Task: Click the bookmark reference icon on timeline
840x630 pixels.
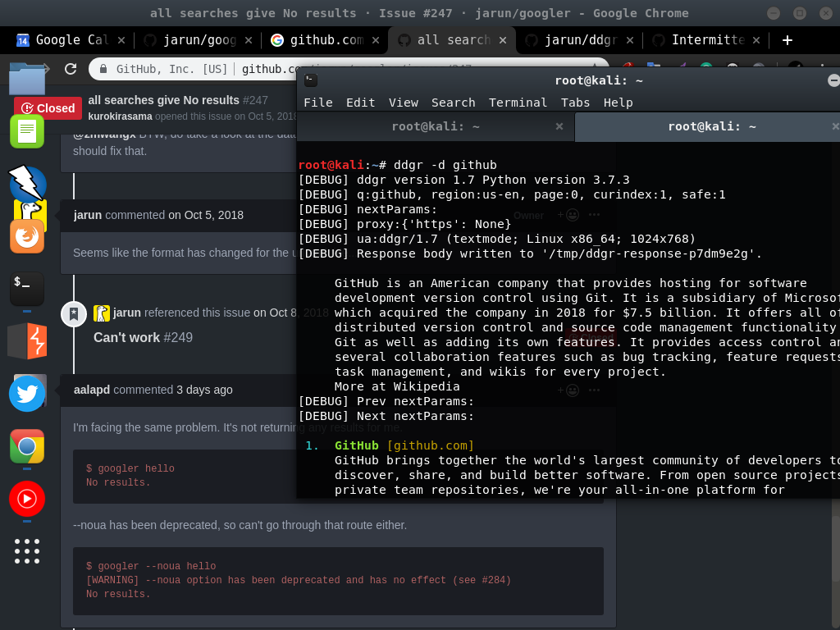Action: point(74,314)
